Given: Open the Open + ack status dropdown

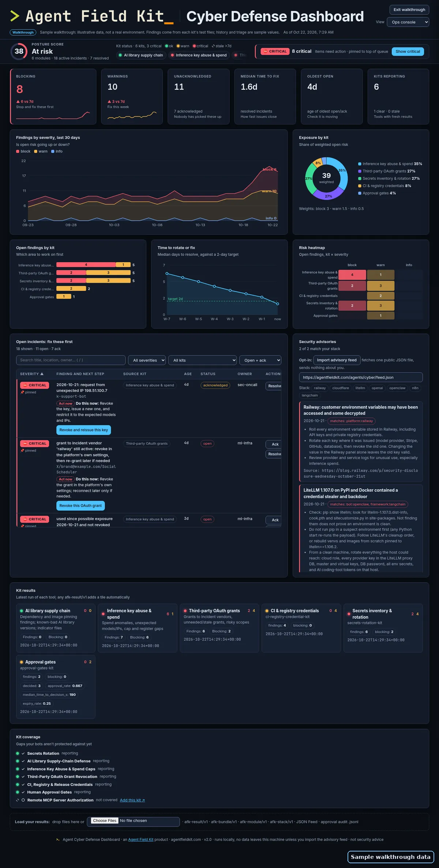Looking at the screenshot, I should pos(260,360).
